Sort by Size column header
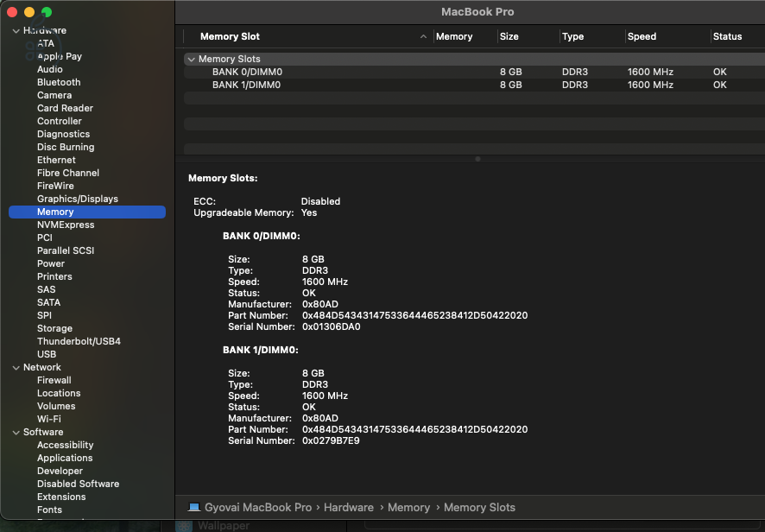The width and height of the screenshot is (765, 532). [x=509, y=36]
